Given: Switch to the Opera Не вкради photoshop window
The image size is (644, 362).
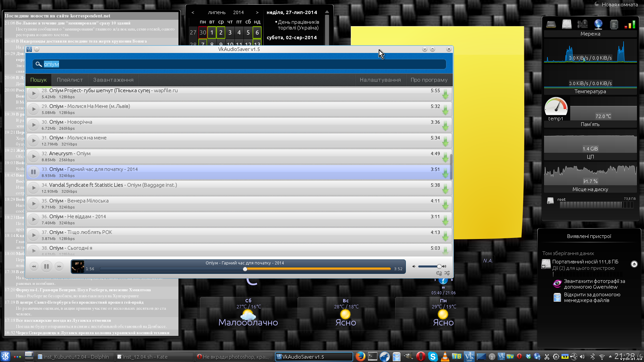Looking at the screenshot, I should pyautogui.click(x=234, y=357).
